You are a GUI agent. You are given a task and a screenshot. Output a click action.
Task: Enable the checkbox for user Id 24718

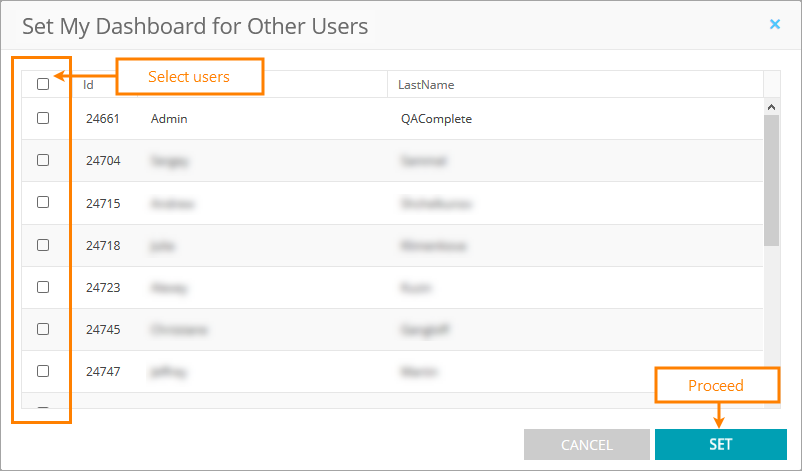pyautogui.click(x=43, y=244)
